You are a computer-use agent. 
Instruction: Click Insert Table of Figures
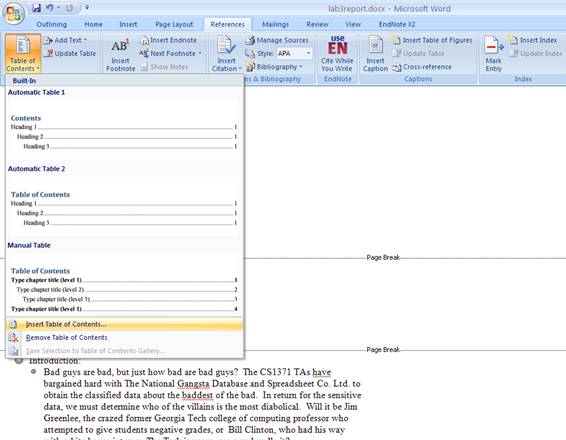432,40
